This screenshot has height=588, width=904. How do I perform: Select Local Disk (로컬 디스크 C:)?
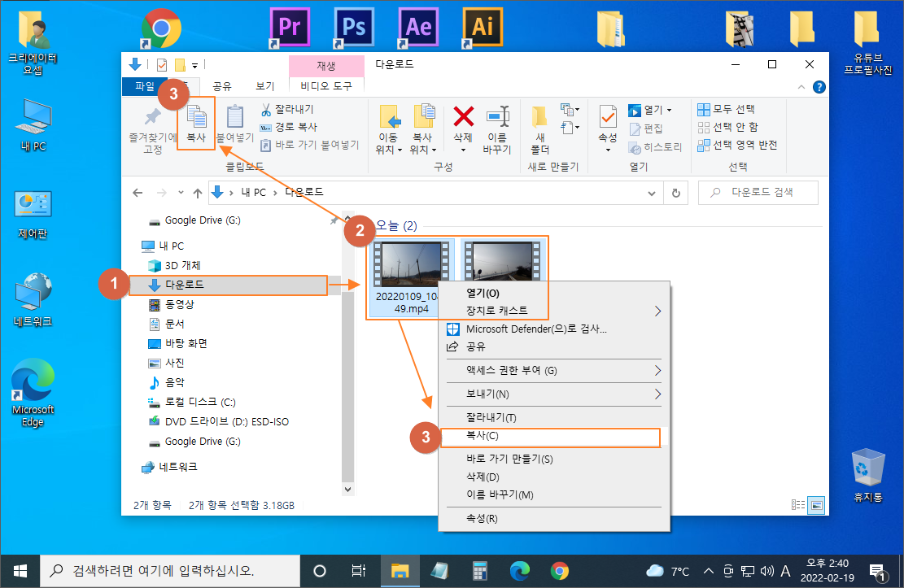[x=192, y=402]
